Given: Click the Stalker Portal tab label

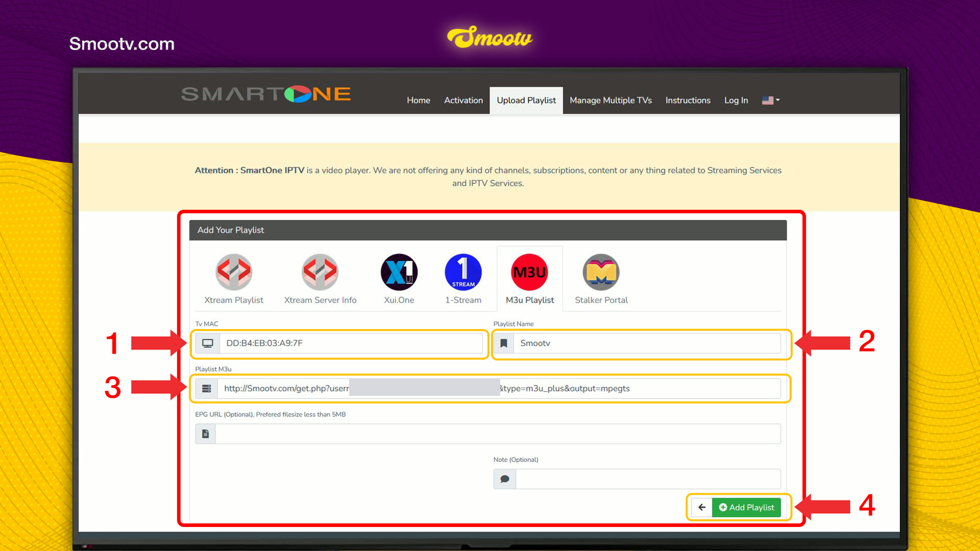Looking at the screenshot, I should click(x=601, y=300).
